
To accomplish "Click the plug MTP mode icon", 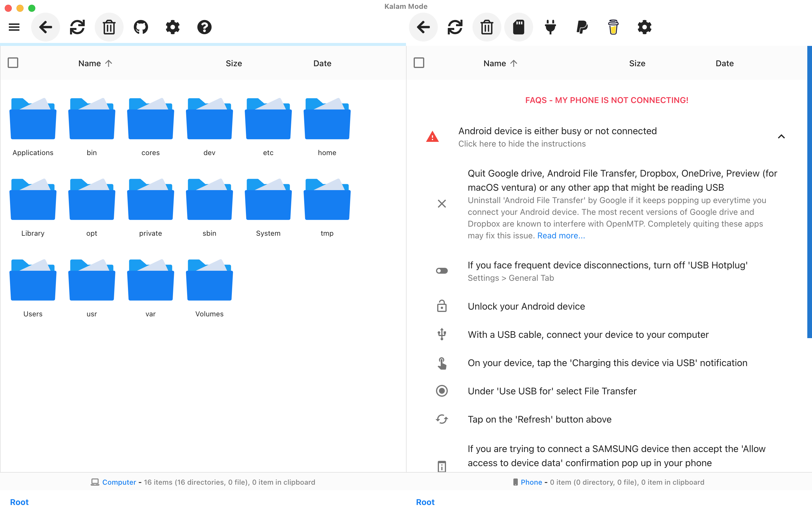I will tap(550, 27).
